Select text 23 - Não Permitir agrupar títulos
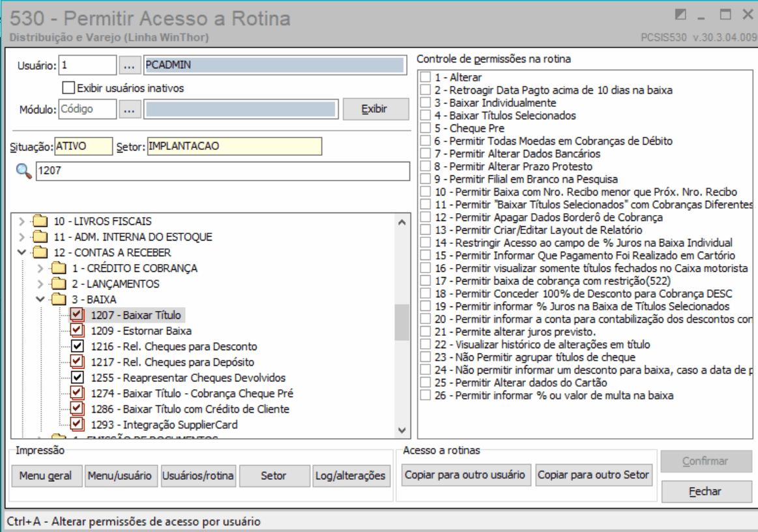758x532 pixels. 534,357
